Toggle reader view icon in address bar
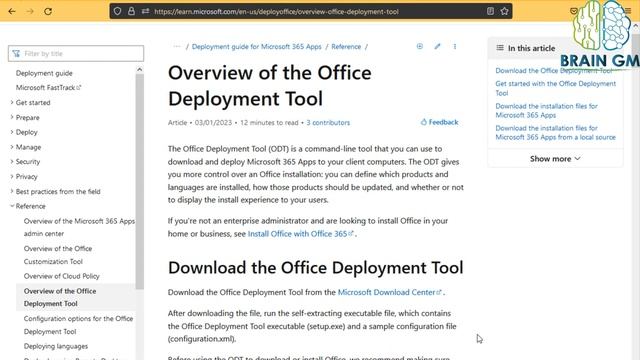The image size is (640, 360). tap(490, 11)
